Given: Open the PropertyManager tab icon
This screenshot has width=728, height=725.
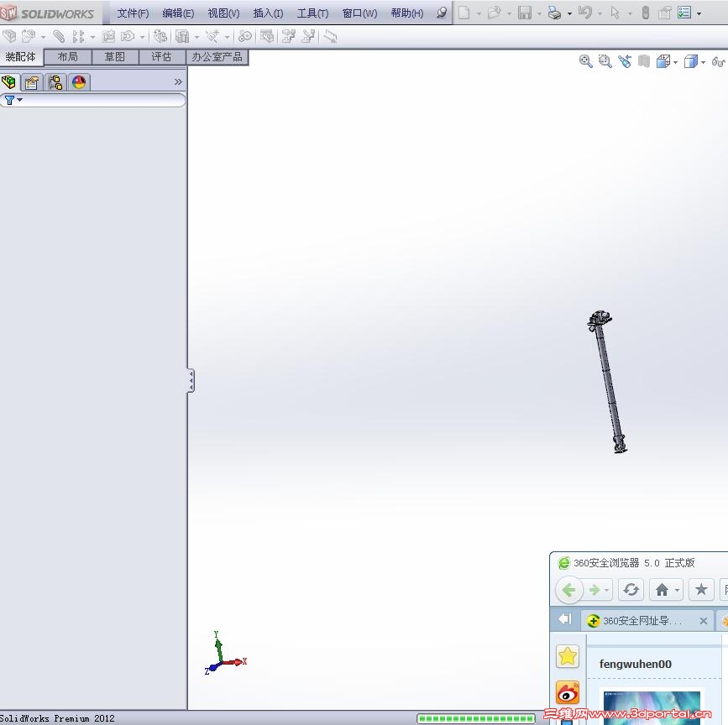Looking at the screenshot, I should coord(32,82).
